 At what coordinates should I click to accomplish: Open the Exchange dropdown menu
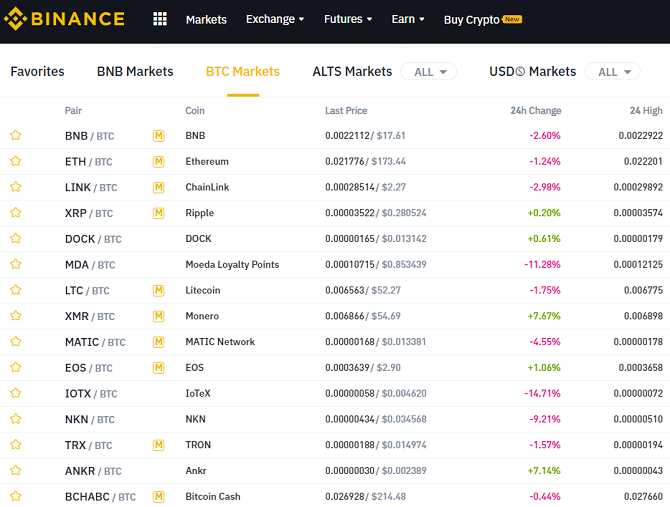[x=275, y=19]
